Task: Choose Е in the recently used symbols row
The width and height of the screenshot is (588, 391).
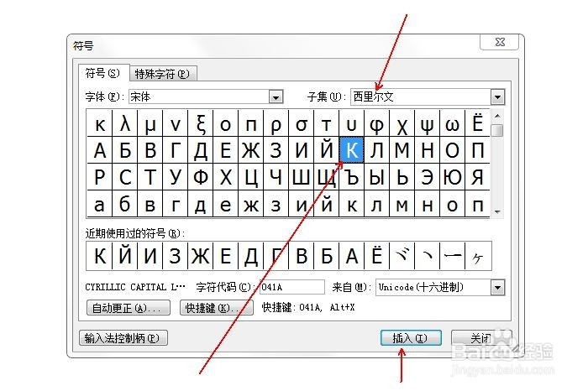Action: (225, 256)
